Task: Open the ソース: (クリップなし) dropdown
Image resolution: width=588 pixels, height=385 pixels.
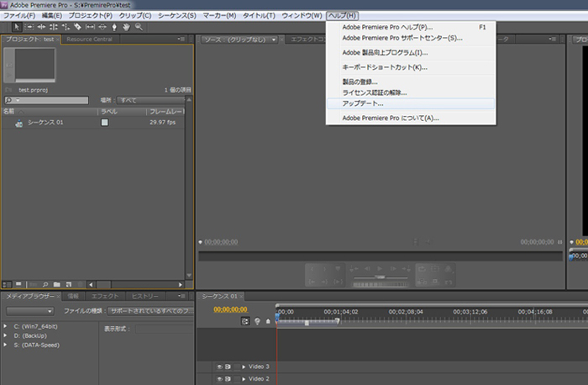Action: click(239, 40)
